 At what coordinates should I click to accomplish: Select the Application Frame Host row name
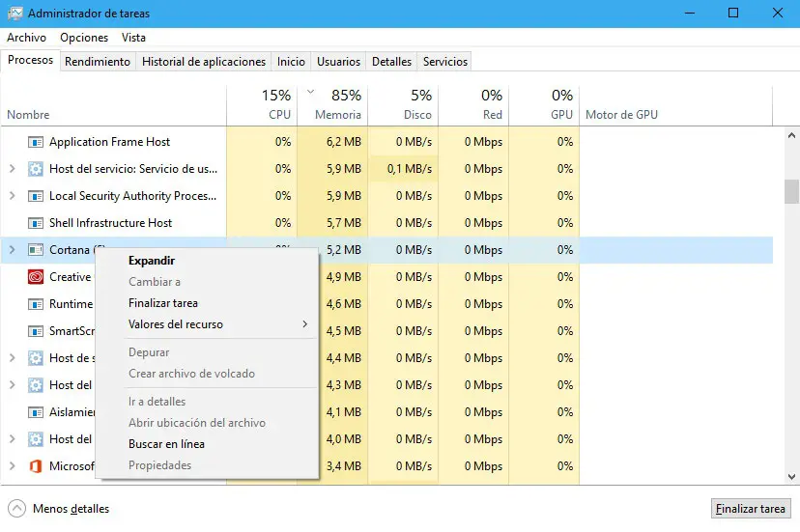110,142
